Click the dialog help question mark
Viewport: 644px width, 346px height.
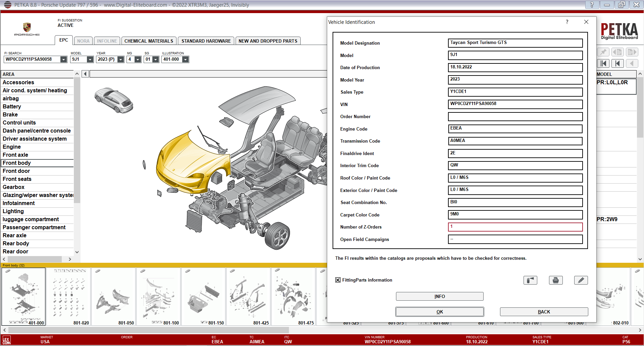point(567,22)
